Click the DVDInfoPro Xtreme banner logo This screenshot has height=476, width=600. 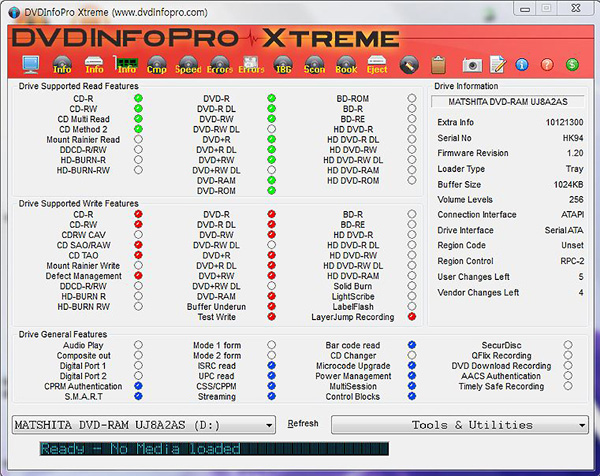coord(206,39)
